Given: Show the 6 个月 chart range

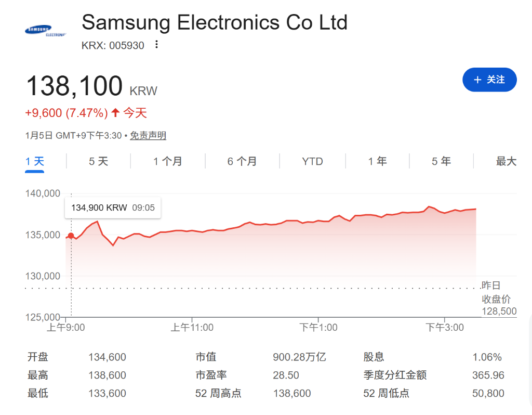Looking at the screenshot, I should (x=242, y=161).
